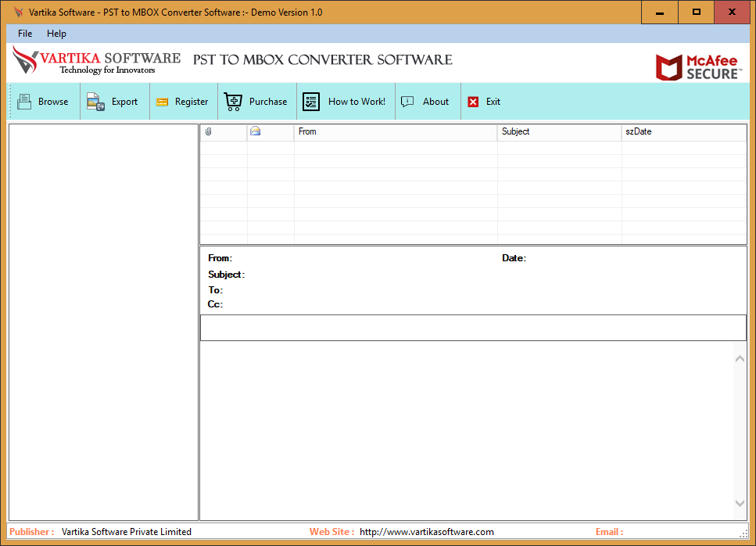
Task: Click the Register button label
Action: [192, 102]
